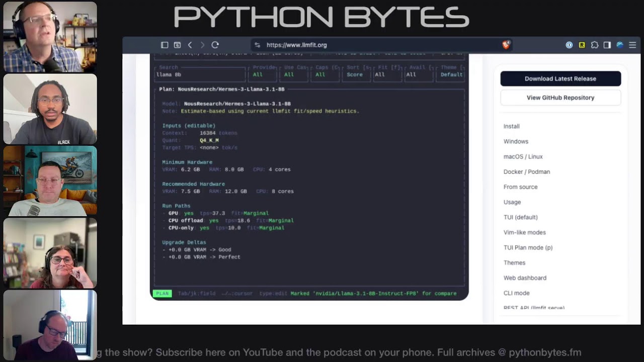Viewport: 644px width, 362px height.
Task: Go back with the browser back arrow
Action: [x=190, y=45]
